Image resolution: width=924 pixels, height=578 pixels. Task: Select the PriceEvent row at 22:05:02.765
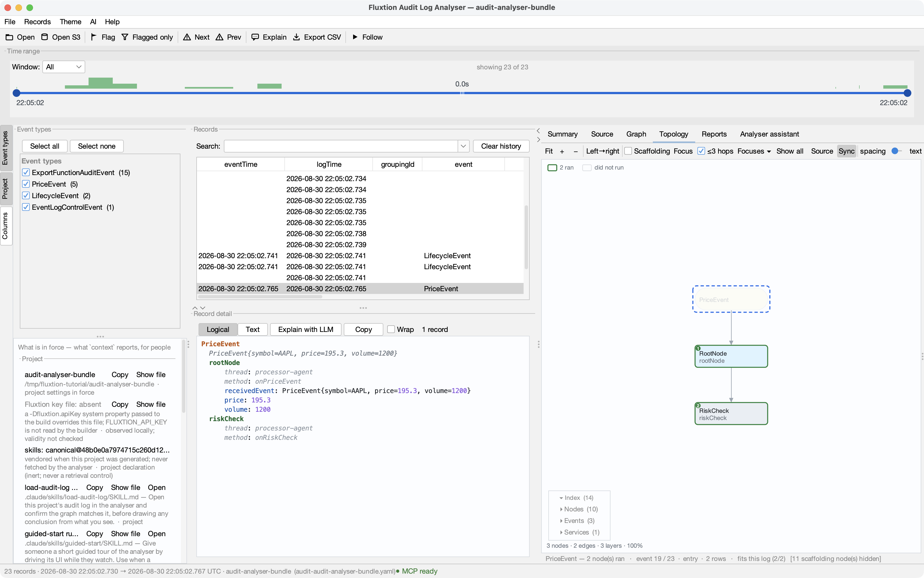pos(360,289)
